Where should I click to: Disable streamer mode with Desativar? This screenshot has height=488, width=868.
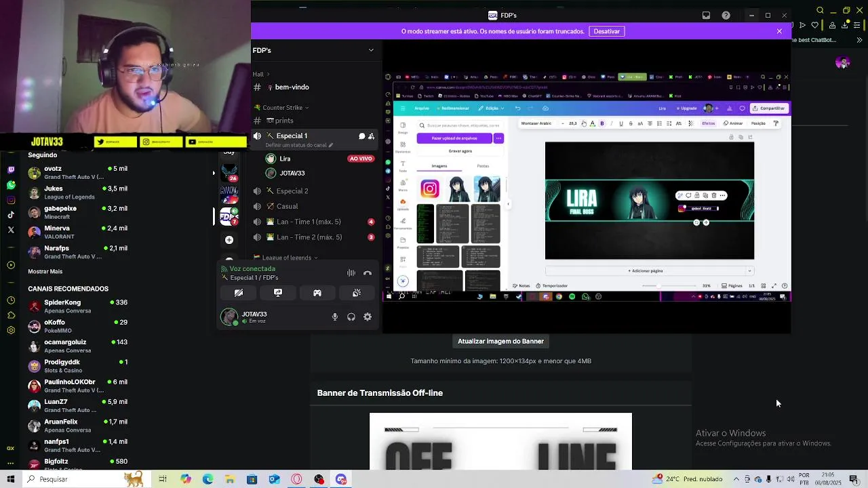pos(607,31)
